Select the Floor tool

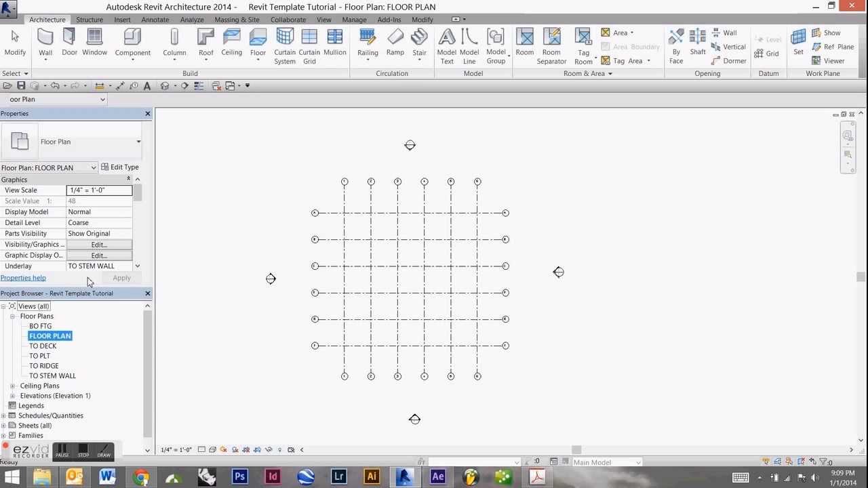pos(258,44)
